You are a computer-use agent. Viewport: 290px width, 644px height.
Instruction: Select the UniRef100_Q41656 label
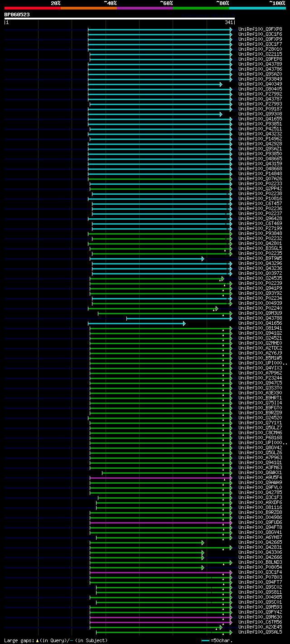(260, 323)
